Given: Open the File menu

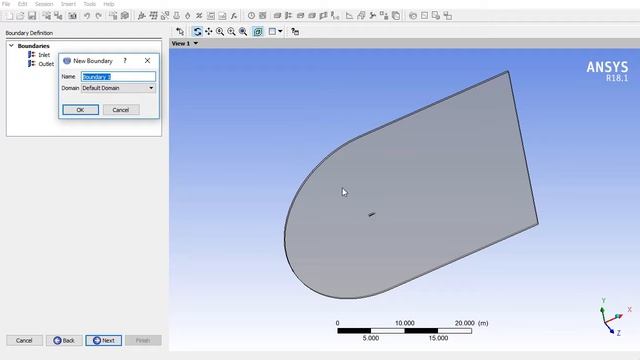Looking at the screenshot, I should pyautogui.click(x=6, y=4).
